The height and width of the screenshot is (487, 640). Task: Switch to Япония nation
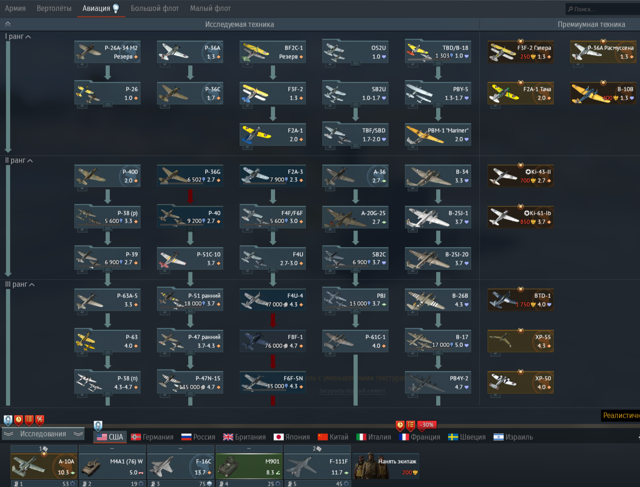tap(292, 437)
